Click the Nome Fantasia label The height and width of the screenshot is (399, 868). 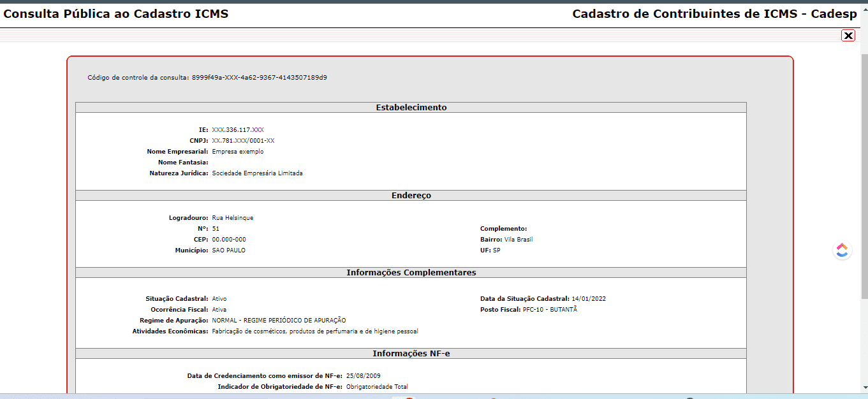183,163
